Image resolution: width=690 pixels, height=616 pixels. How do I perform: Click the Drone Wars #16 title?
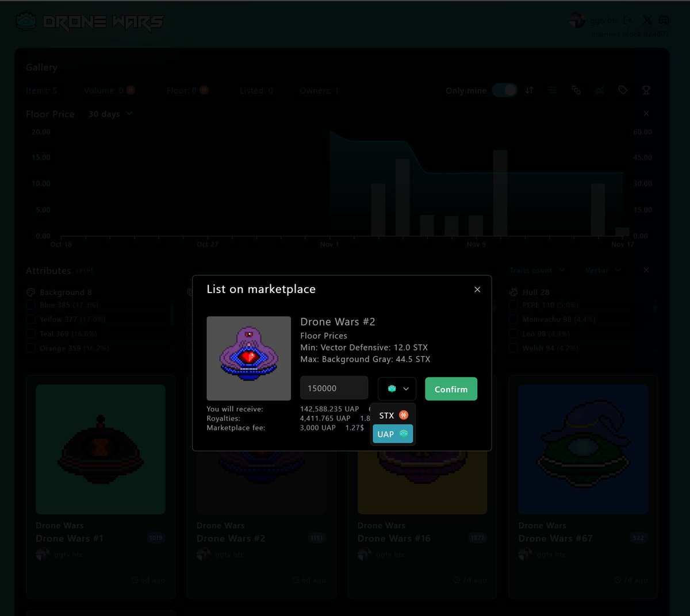tap(394, 538)
